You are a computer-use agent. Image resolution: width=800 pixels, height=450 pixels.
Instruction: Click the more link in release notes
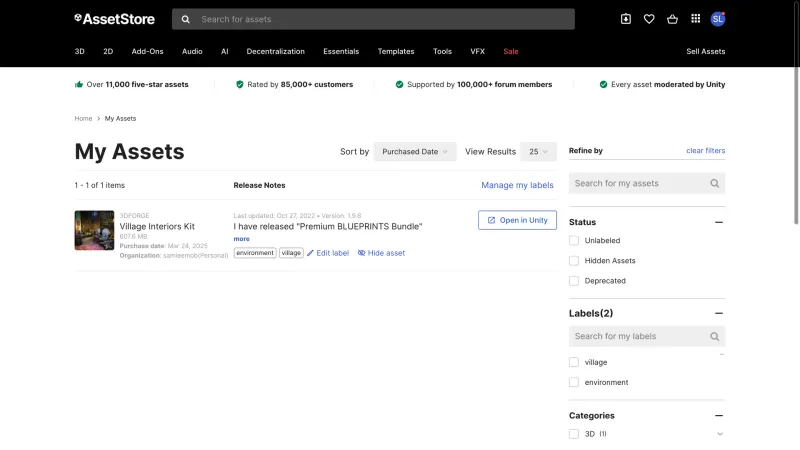pyautogui.click(x=241, y=239)
